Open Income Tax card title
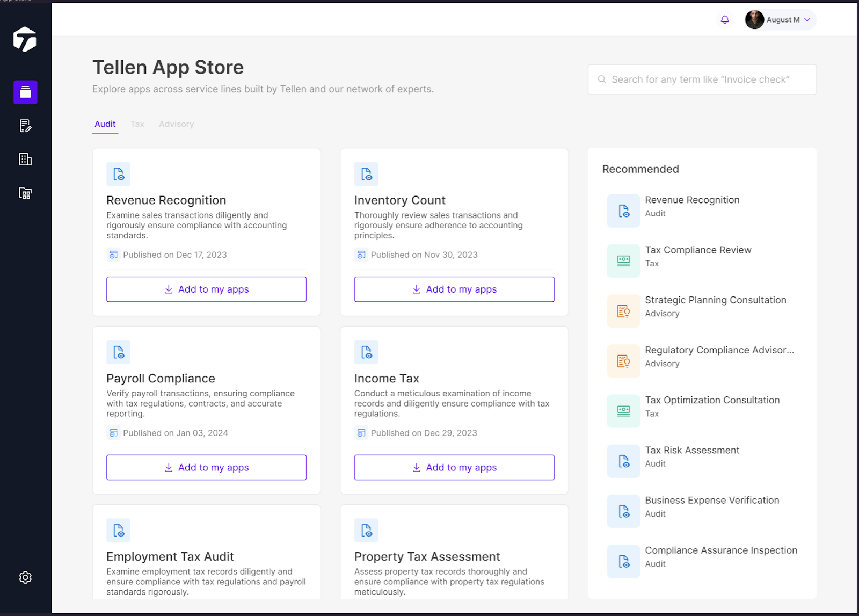This screenshot has width=859, height=616. click(x=387, y=379)
